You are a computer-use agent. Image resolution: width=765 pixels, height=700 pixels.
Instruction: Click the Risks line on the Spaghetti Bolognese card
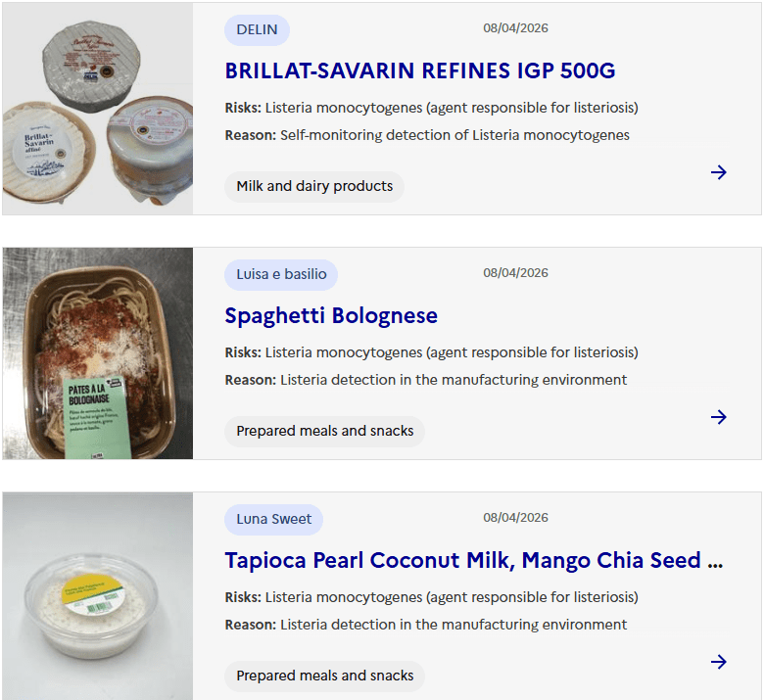(431, 352)
